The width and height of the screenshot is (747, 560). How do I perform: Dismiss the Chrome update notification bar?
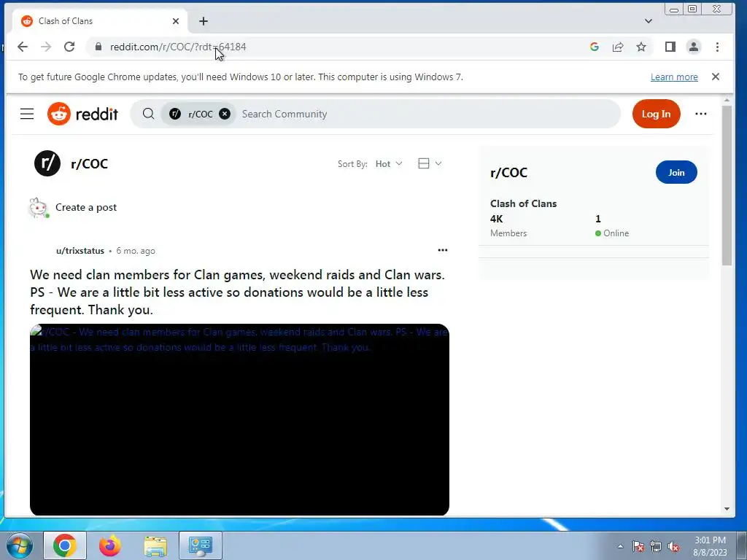click(715, 77)
